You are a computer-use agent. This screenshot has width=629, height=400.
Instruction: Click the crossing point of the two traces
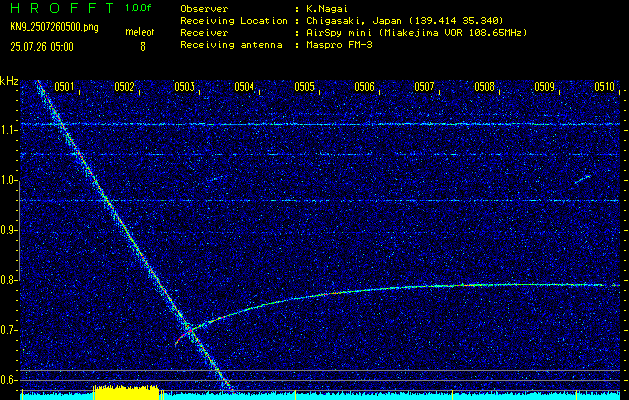192,330
